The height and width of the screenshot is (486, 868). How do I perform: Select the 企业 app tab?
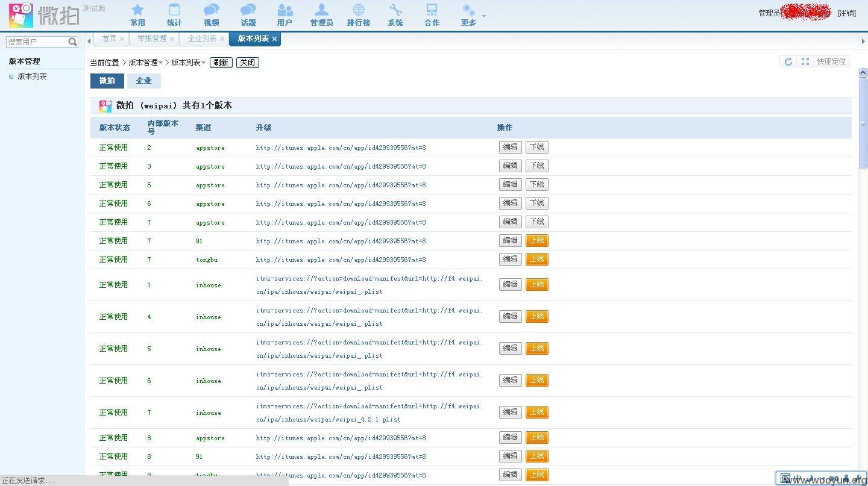point(143,81)
